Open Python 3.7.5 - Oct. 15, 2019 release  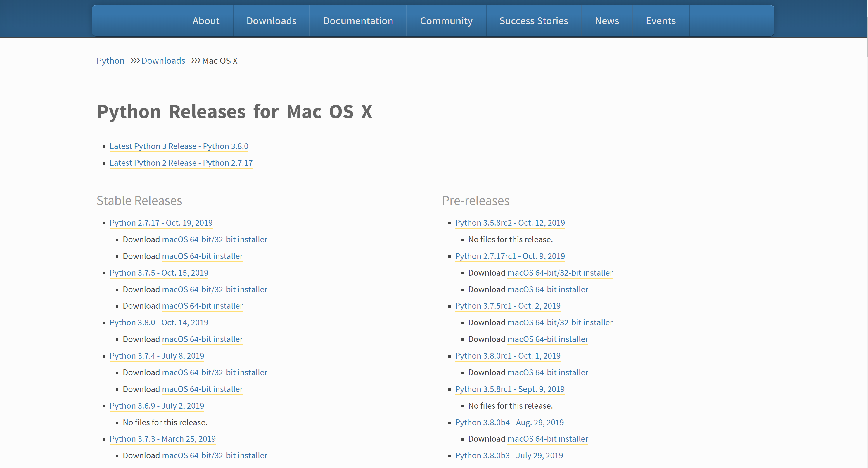pyautogui.click(x=159, y=272)
